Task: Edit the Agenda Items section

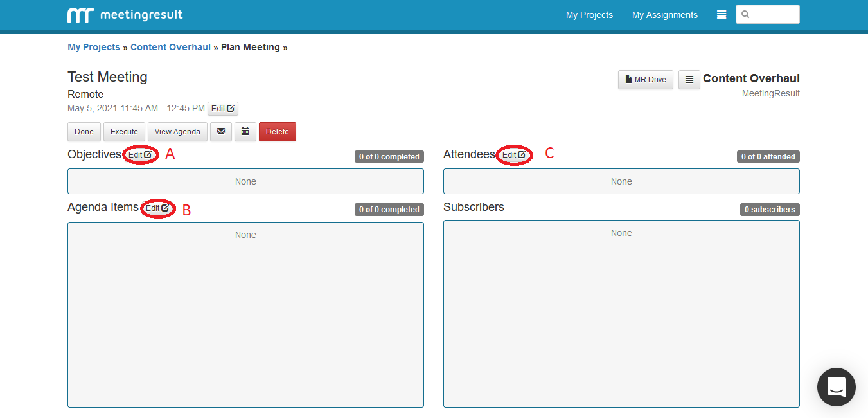Action: tap(157, 208)
